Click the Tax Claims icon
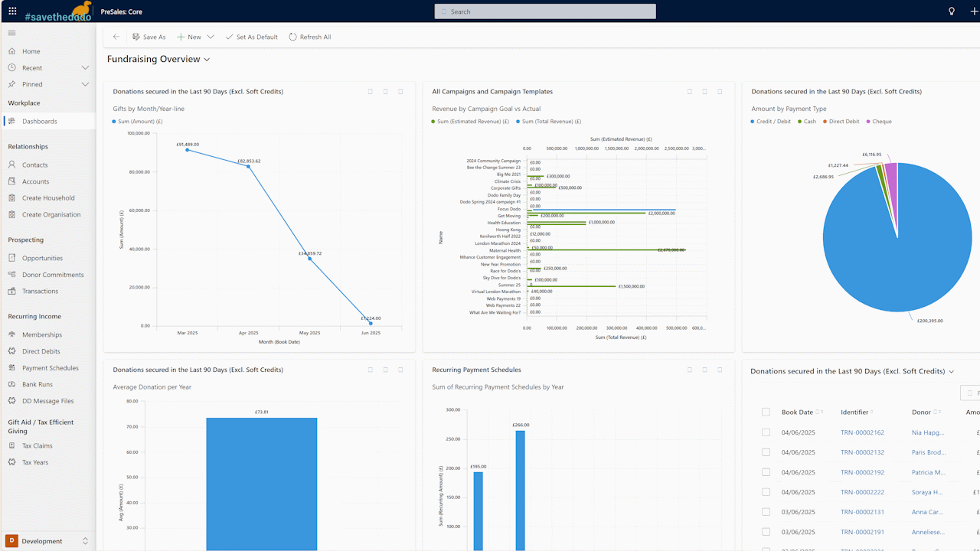This screenshot has height=551, width=980. tap(12, 445)
